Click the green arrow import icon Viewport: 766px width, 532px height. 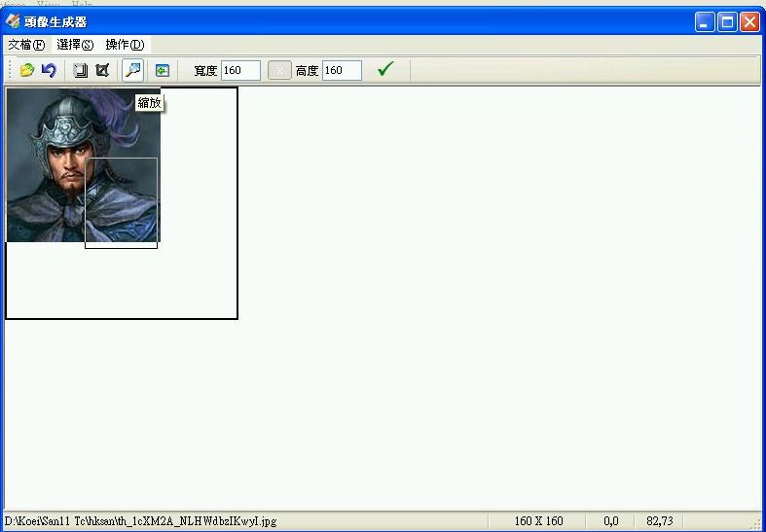(x=163, y=70)
